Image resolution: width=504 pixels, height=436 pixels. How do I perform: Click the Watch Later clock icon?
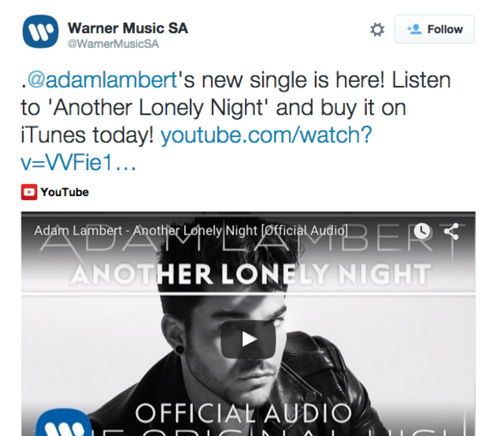(x=422, y=231)
